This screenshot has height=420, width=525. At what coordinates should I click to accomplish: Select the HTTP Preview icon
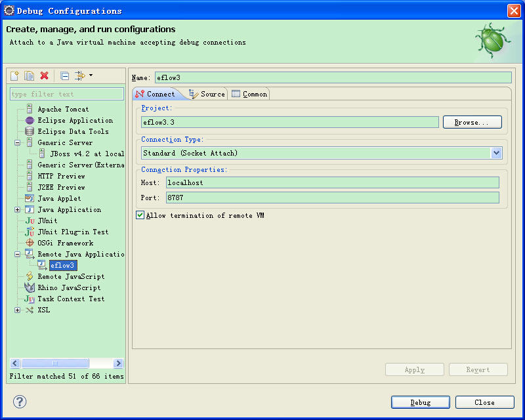(30, 176)
